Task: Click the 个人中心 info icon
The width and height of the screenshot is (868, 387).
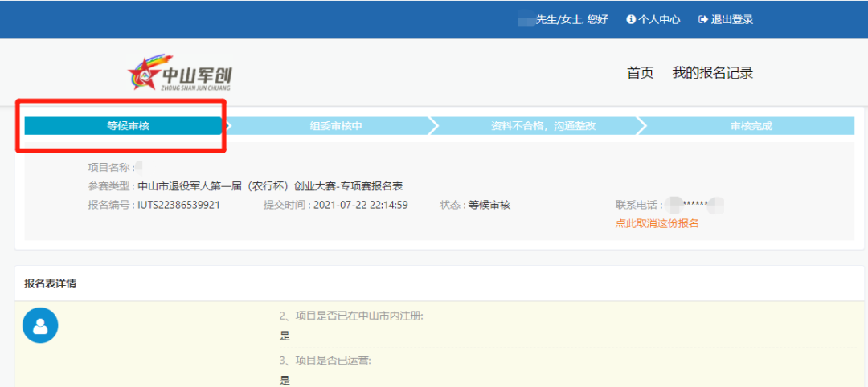Action: click(631, 19)
